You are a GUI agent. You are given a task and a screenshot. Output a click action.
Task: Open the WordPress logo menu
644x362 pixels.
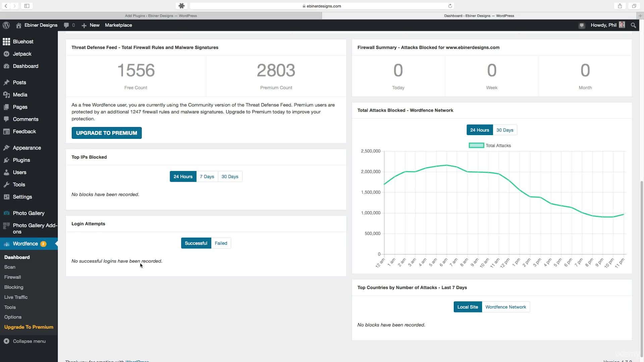(6, 25)
